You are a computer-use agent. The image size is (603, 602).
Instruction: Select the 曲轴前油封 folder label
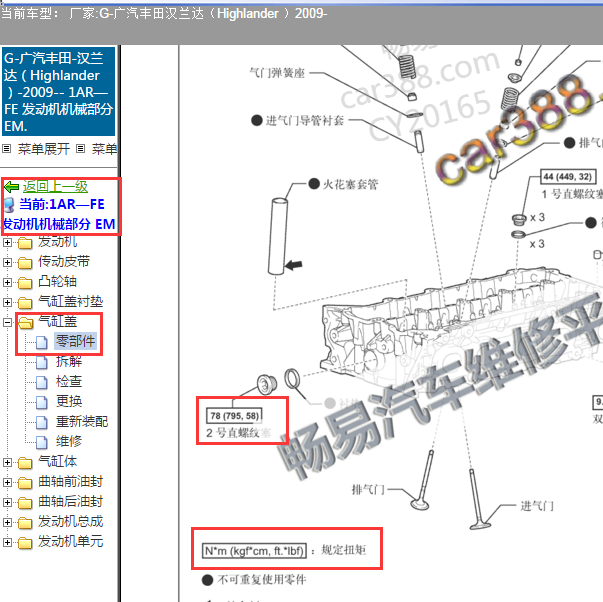click(x=71, y=481)
